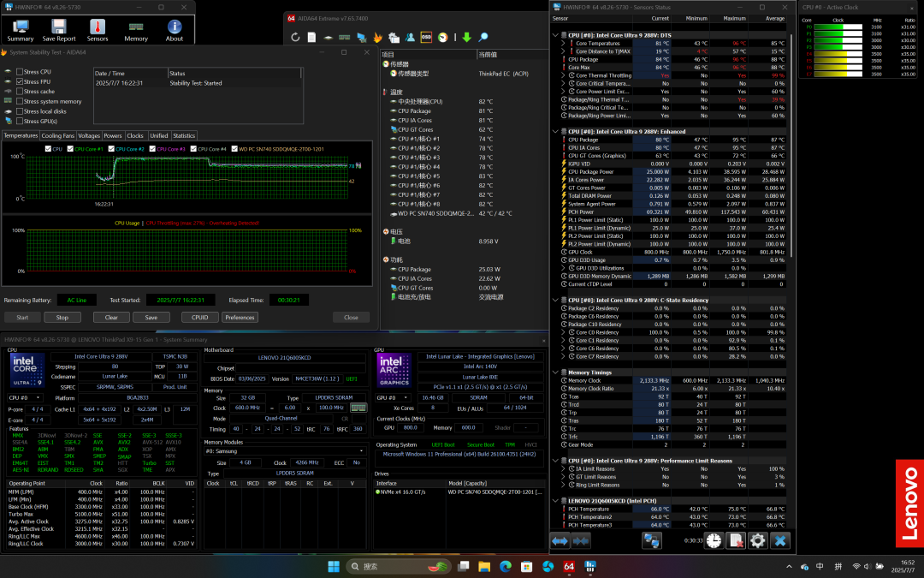
Task: Click the Save button in stability test
Action: click(151, 318)
